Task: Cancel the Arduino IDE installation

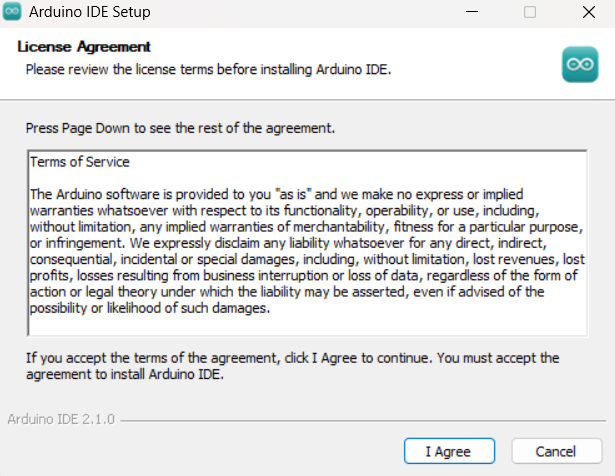Action: click(x=555, y=451)
